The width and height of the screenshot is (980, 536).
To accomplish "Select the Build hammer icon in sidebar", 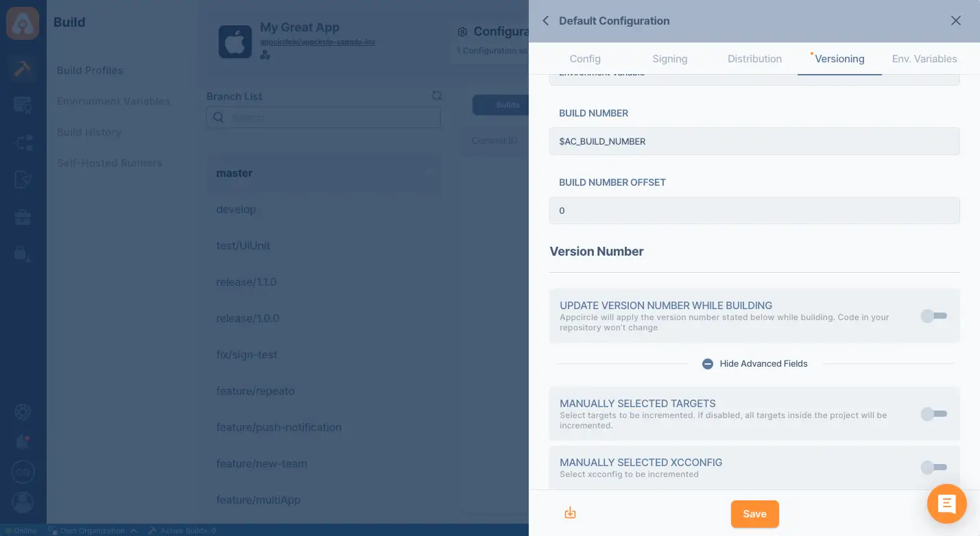I will click(23, 69).
